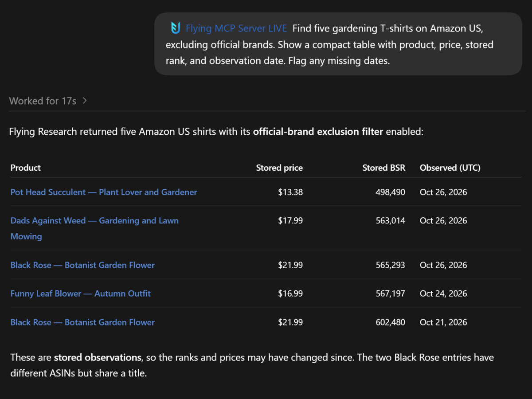Click the Observed (UTC) column header
This screenshot has height=399, width=532.
pyautogui.click(x=450, y=168)
